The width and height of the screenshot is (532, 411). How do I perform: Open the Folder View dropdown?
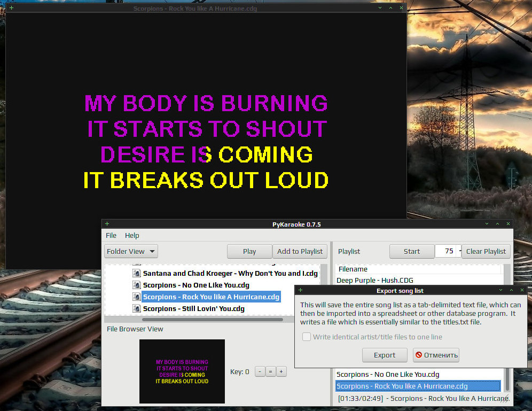[131, 252]
